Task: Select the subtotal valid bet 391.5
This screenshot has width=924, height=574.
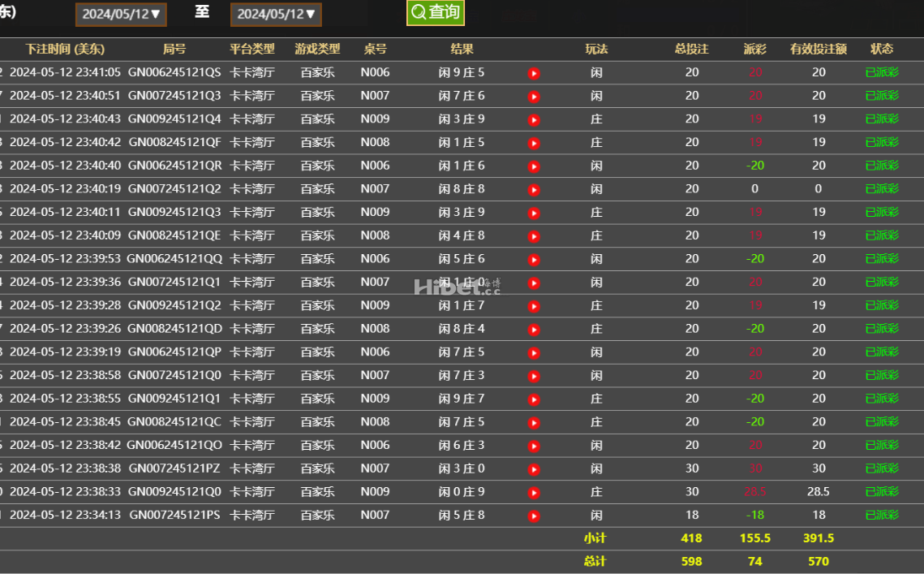Action: pyautogui.click(x=819, y=538)
